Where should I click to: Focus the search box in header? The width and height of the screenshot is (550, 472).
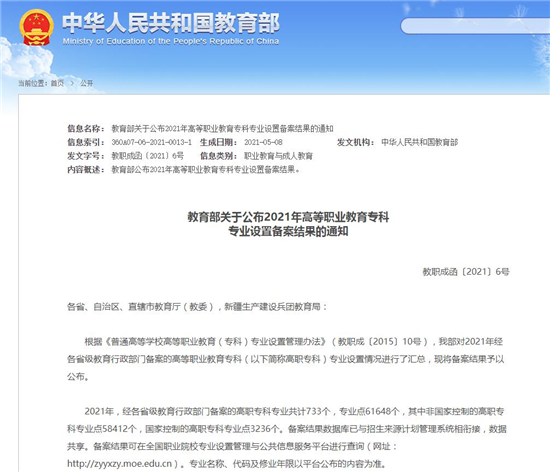pos(475,26)
